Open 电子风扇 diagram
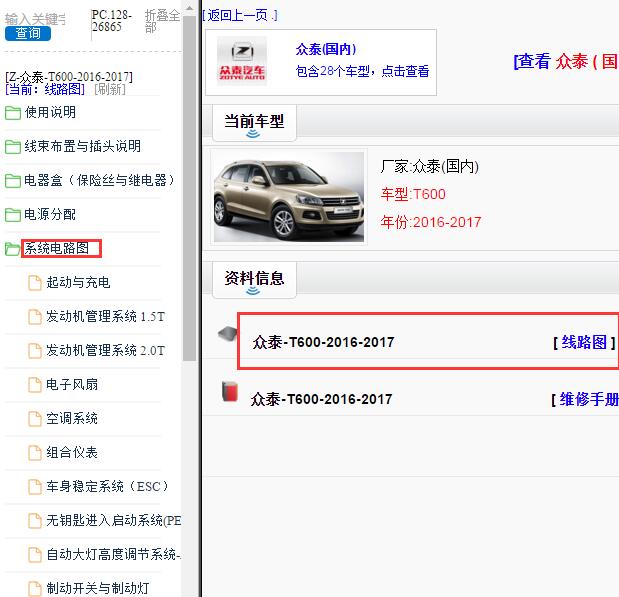The width and height of the screenshot is (619, 597). point(72,384)
